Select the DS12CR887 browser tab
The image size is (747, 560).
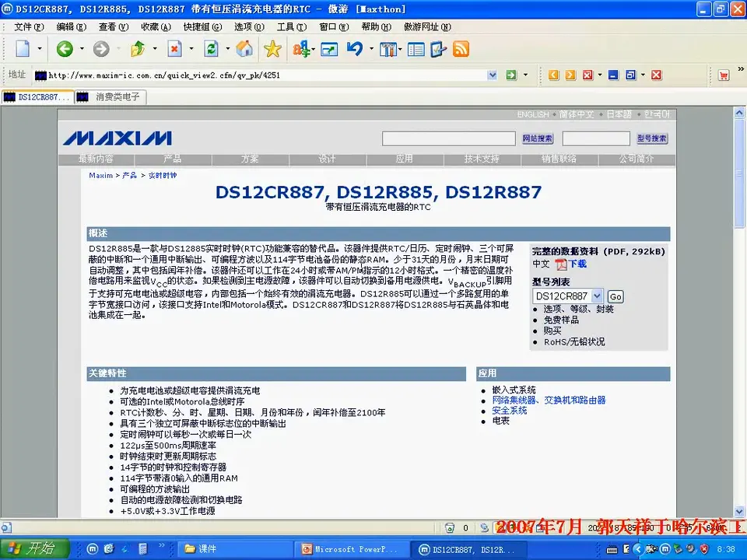tap(37, 97)
